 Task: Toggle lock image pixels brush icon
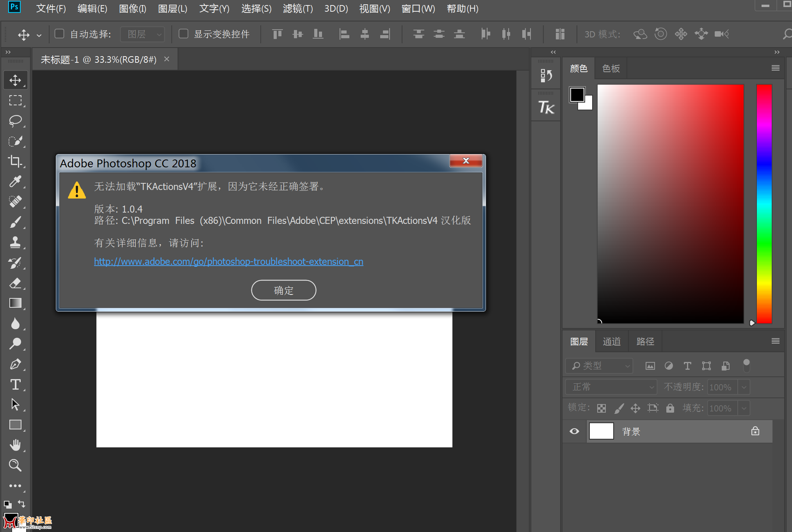click(x=619, y=408)
